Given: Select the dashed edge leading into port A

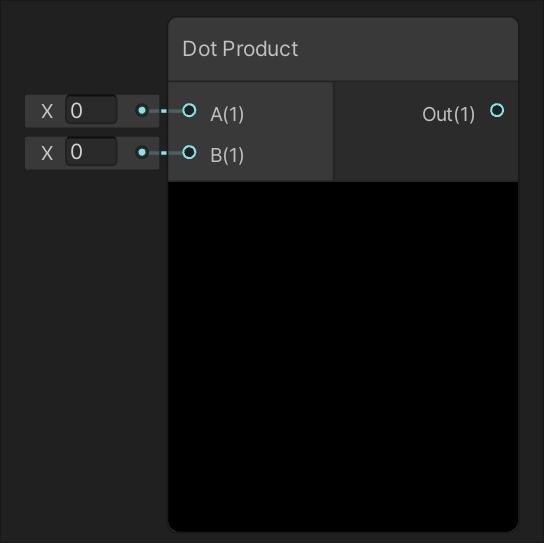Looking at the screenshot, I should 166,111.
